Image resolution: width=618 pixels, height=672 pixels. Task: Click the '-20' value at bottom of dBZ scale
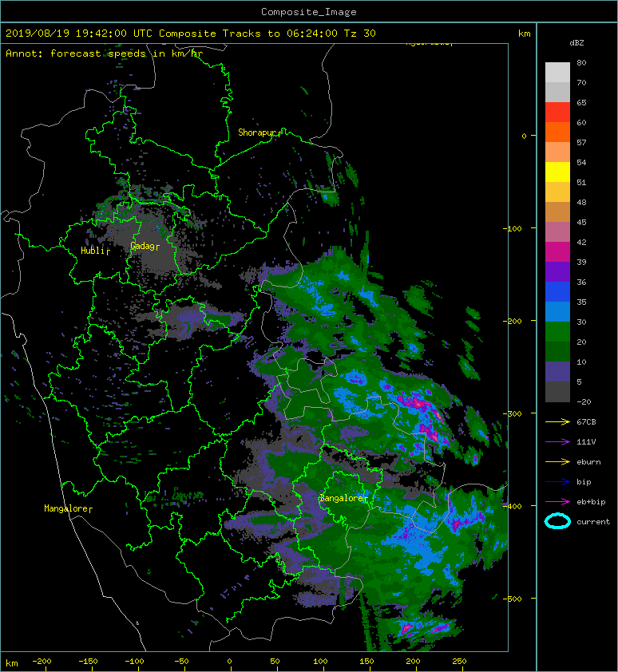[584, 401]
